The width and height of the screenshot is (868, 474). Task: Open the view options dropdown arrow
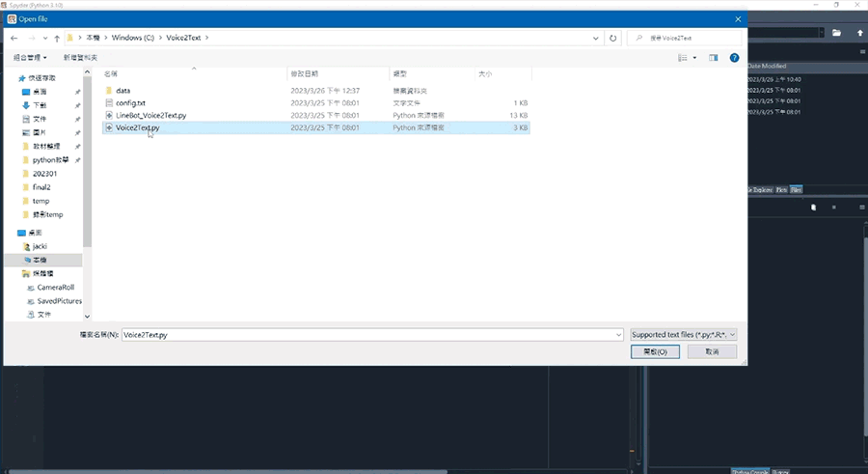coord(694,58)
